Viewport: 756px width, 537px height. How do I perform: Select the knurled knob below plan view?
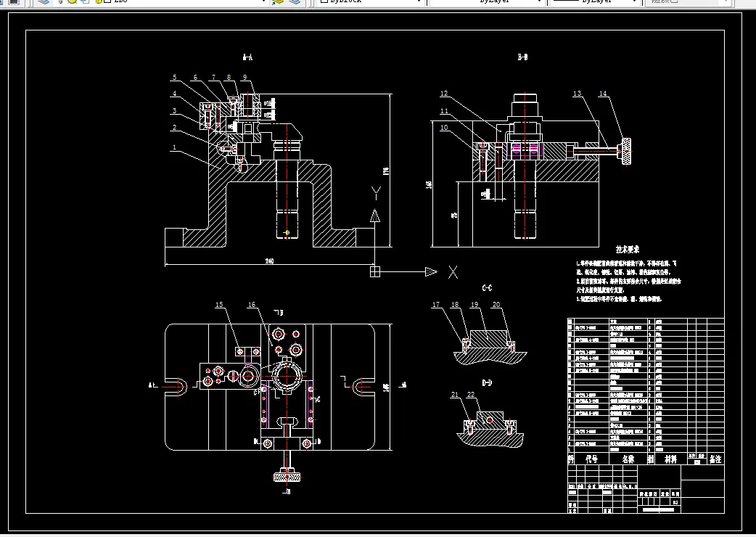[x=287, y=477]
